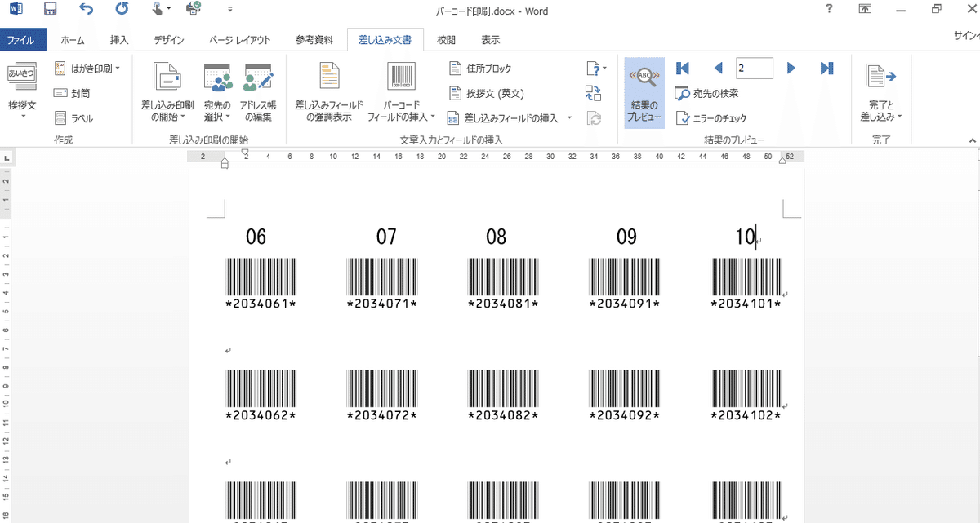Click the first line indent marker on ruler
Image resolution: width=980 pixels, height=523 pixels.
pos(244,153)
